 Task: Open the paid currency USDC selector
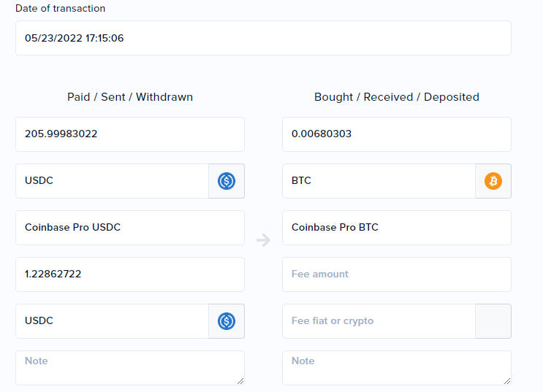point(113,181)
